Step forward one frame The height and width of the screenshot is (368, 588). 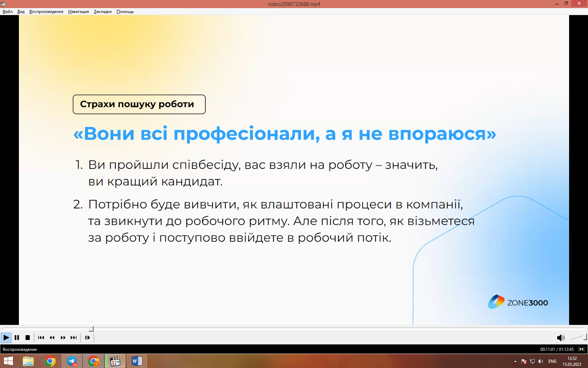click(x=87, y=338)
